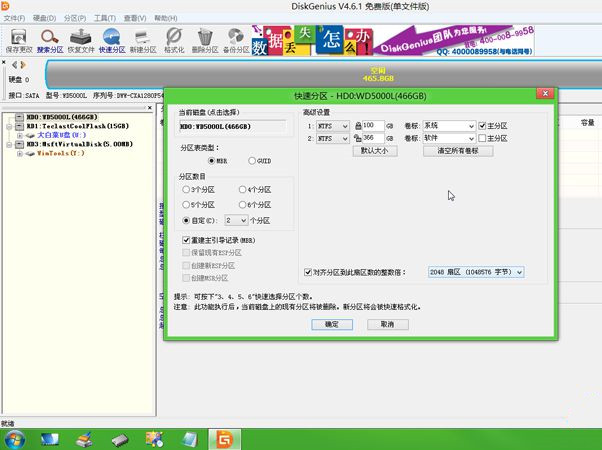Click the notebook icon in the taskbar

click(x=189, y=440)
